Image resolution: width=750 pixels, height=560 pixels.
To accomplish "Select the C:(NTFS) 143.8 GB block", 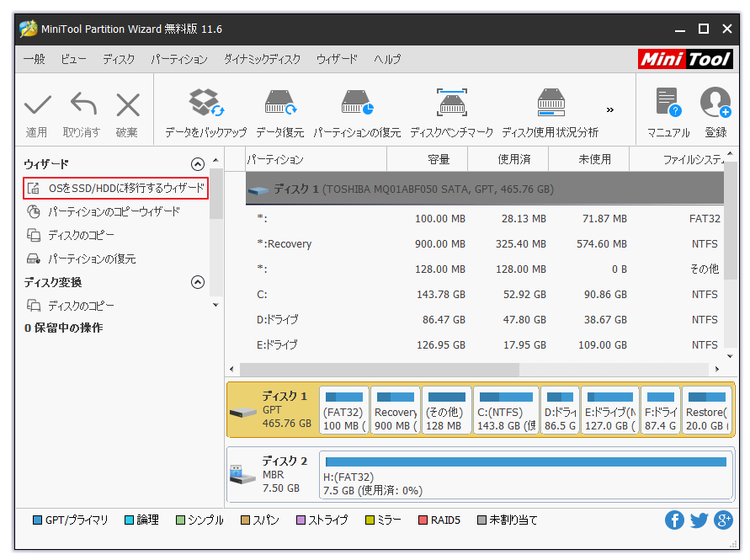I will (x=506, y=410).
